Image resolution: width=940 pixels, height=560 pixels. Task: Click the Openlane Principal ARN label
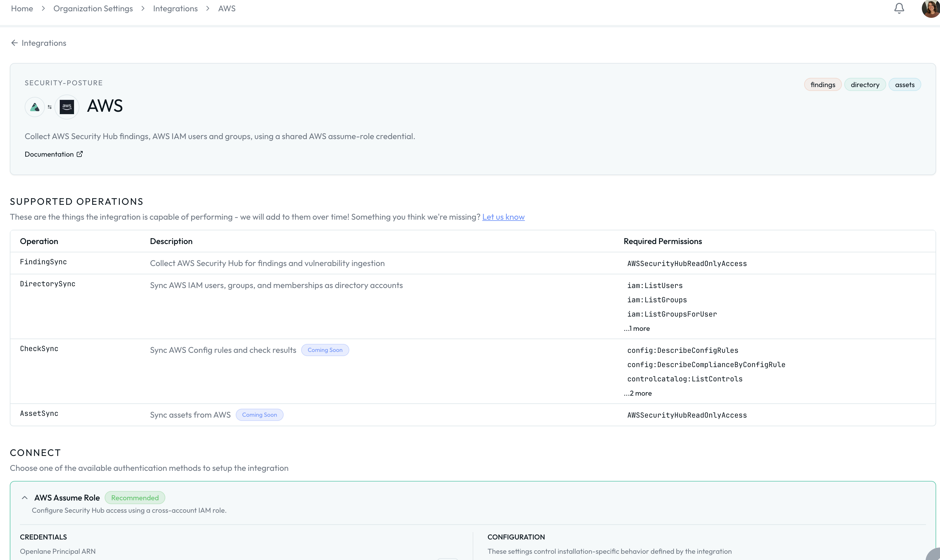pos(58,551)
